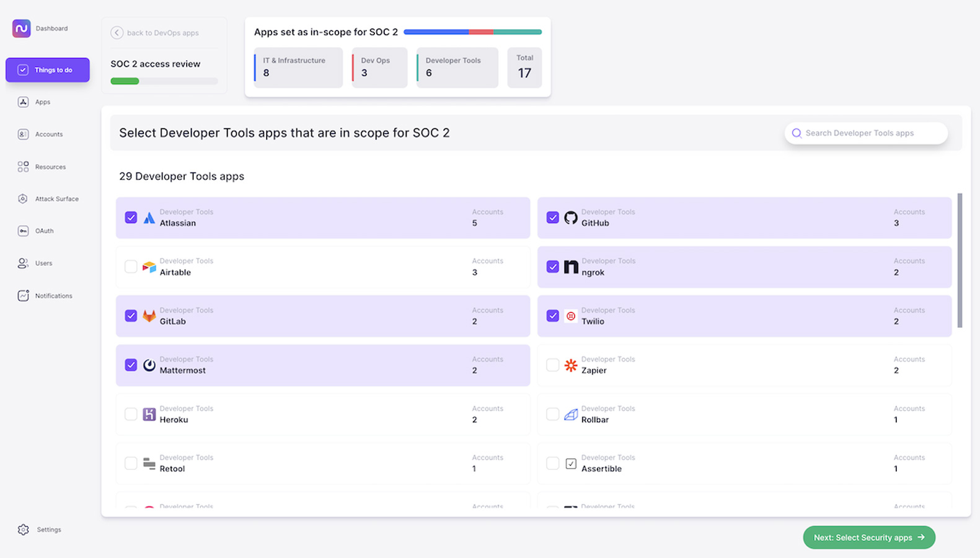Viewport: 980px width, 558px height.
Task: Open Dashboard in the sidebar
Action: pyautogui.click(x=51, y=29)
